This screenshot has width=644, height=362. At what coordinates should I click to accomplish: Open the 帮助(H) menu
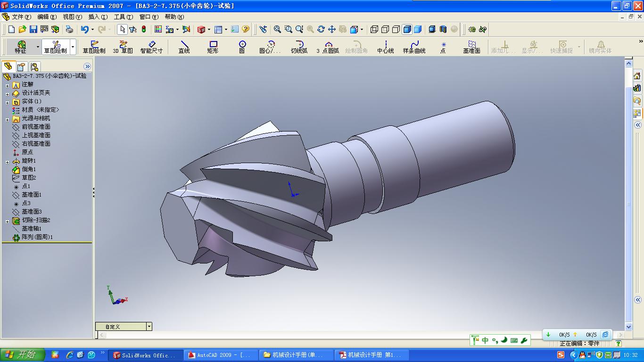coord(174,16)
